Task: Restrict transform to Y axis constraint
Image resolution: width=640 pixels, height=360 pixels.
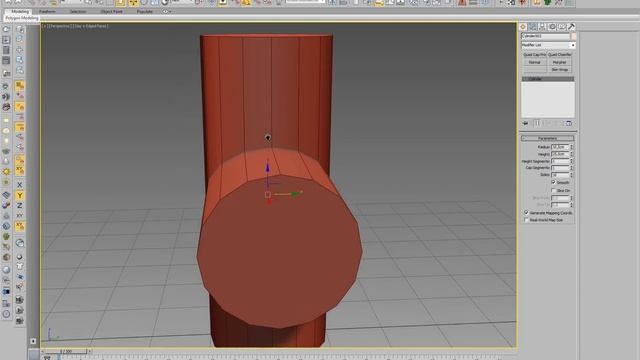Action: [20, 196]
